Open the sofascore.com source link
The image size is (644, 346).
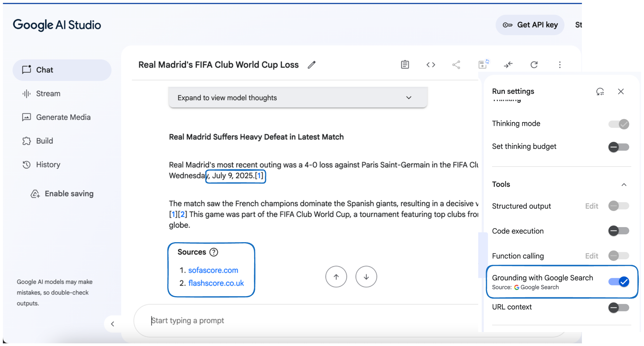213,270
